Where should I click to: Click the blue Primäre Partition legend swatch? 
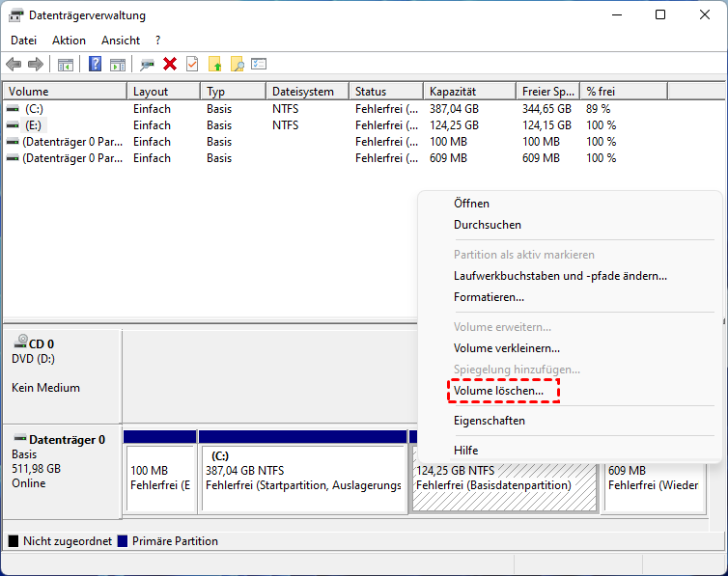[x=122, y=540]
